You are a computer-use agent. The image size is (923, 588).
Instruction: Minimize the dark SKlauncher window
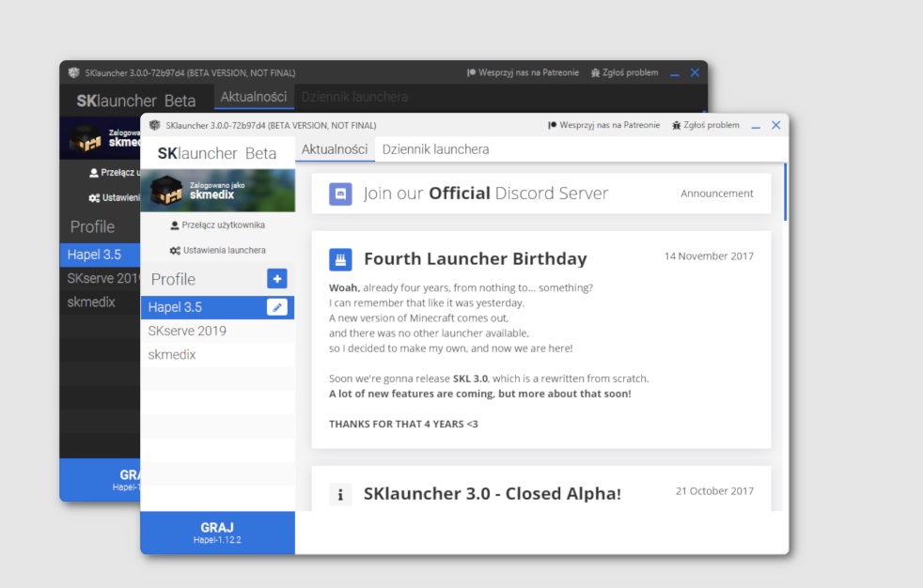coord(675,73)
